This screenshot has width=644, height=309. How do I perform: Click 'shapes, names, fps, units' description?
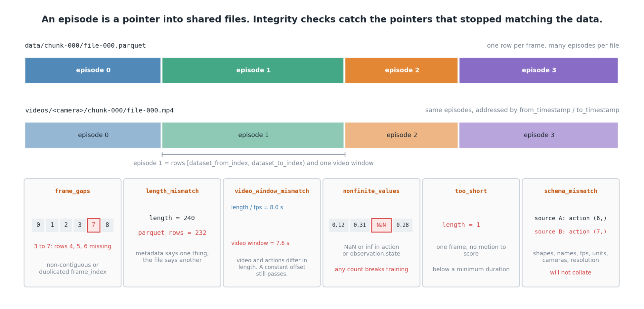(571, 257)
